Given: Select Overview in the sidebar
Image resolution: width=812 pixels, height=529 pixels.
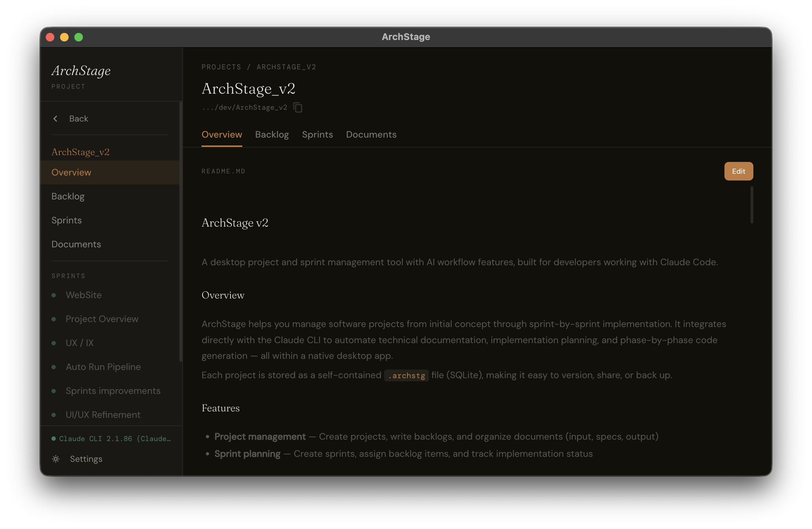Looking at the screenshot, I should pos(71,172).
